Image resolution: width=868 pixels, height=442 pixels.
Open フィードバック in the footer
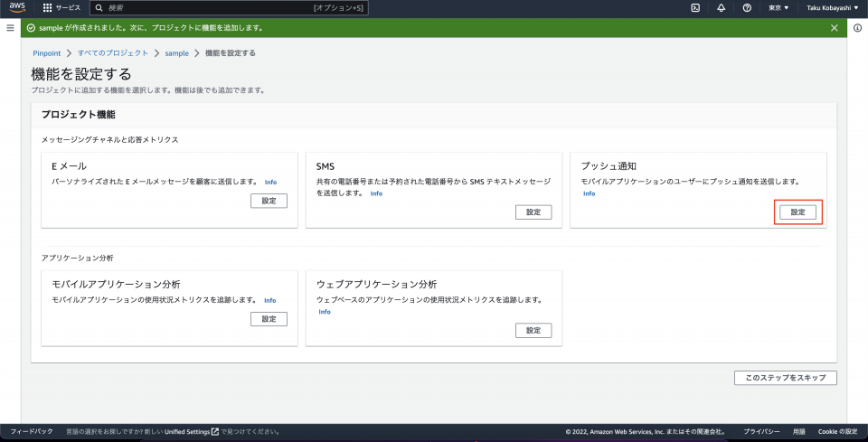(33, 431)
